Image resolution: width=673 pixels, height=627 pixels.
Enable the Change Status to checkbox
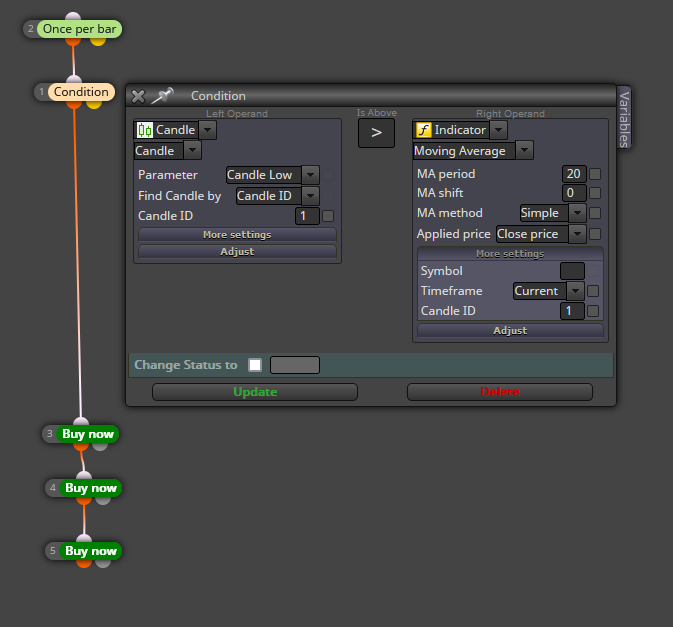[255, 365]
